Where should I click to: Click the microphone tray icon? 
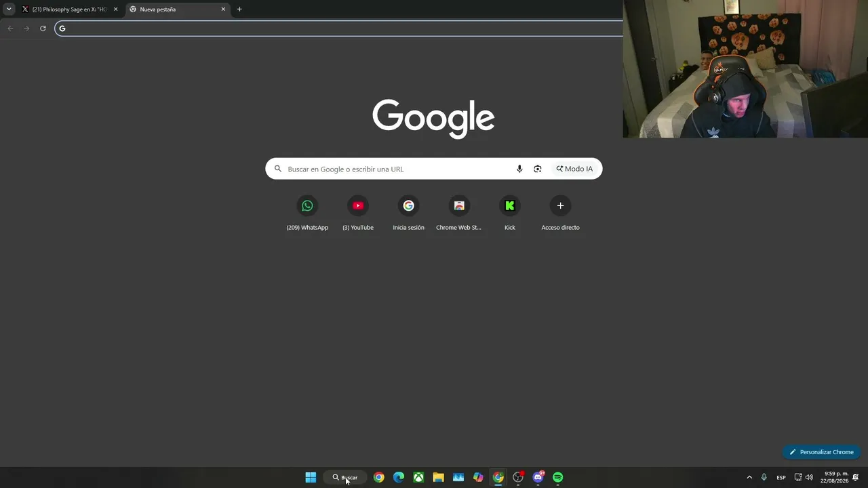pos(764,477)
